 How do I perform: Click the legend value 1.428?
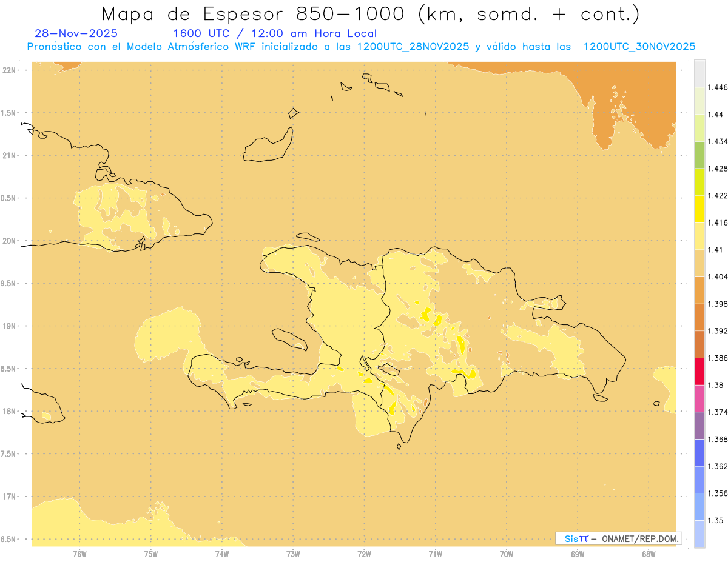(718, 169)
